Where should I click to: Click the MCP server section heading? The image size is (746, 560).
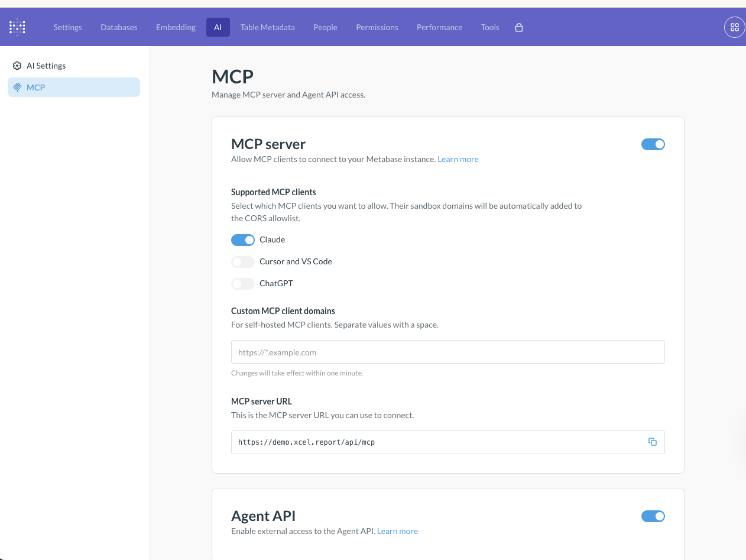pos(268,144)
